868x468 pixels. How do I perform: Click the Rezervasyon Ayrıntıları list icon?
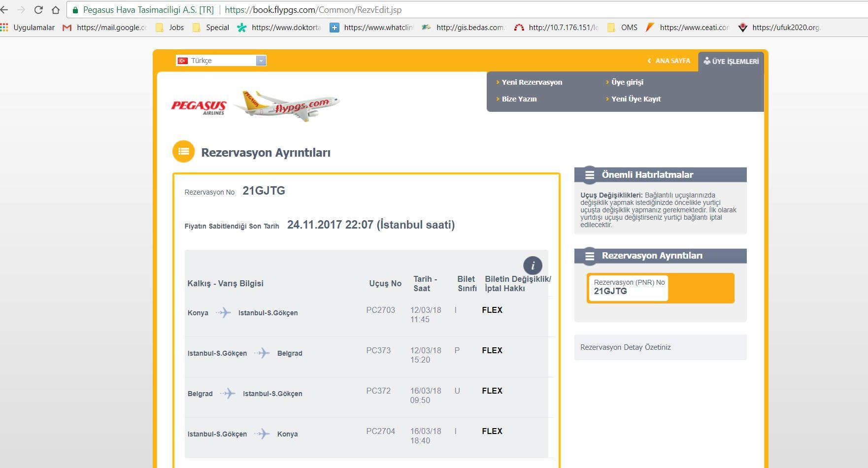183,152
